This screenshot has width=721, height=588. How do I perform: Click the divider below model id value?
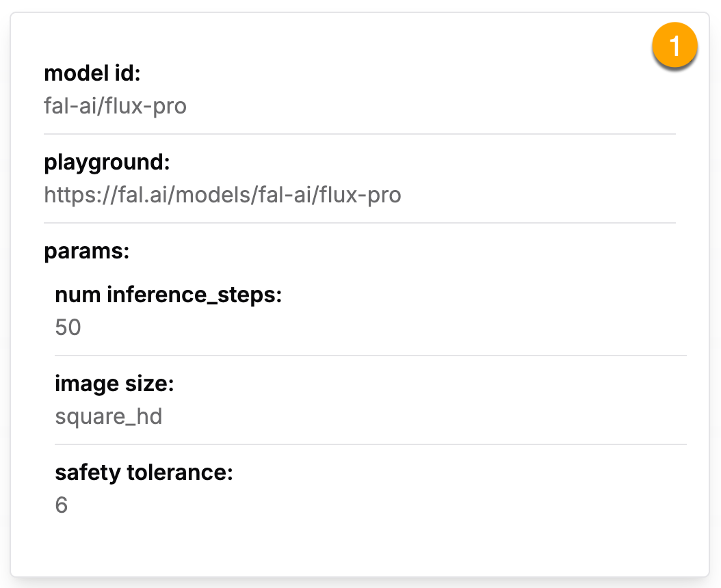(x=360, y=134)
